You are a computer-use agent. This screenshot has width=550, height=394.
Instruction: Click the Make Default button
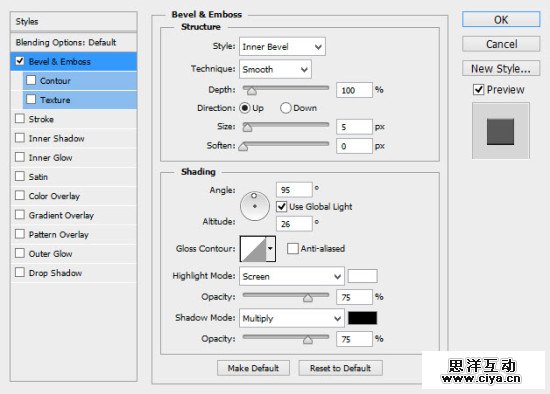pyautogui.click(x=253, y=368)
